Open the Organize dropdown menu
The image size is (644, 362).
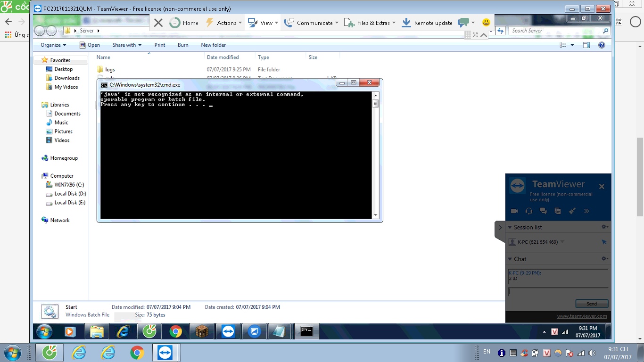tap(53, 45)
